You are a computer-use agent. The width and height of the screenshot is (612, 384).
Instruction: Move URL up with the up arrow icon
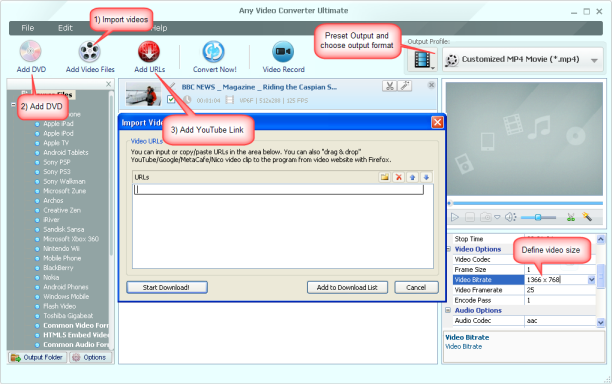coord(412,177)
